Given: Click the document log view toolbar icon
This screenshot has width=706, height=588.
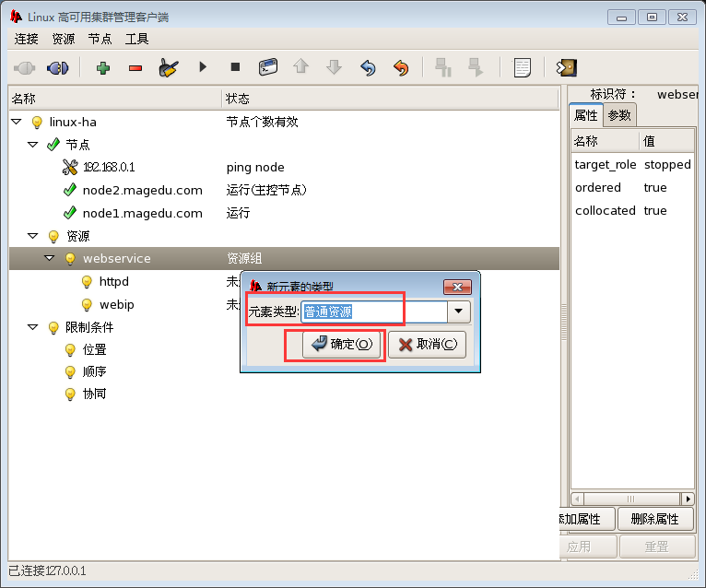Looking at the screenshot, I should click(x=523, y=67).
